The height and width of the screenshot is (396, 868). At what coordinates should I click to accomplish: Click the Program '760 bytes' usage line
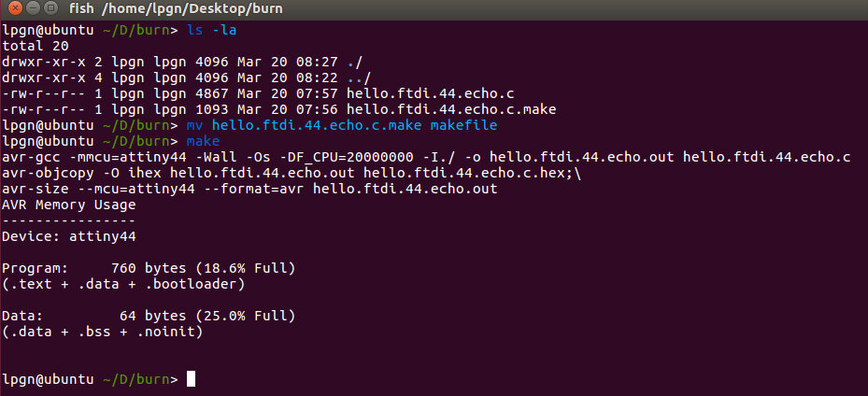pyautogui.click(x=149, y=269)
